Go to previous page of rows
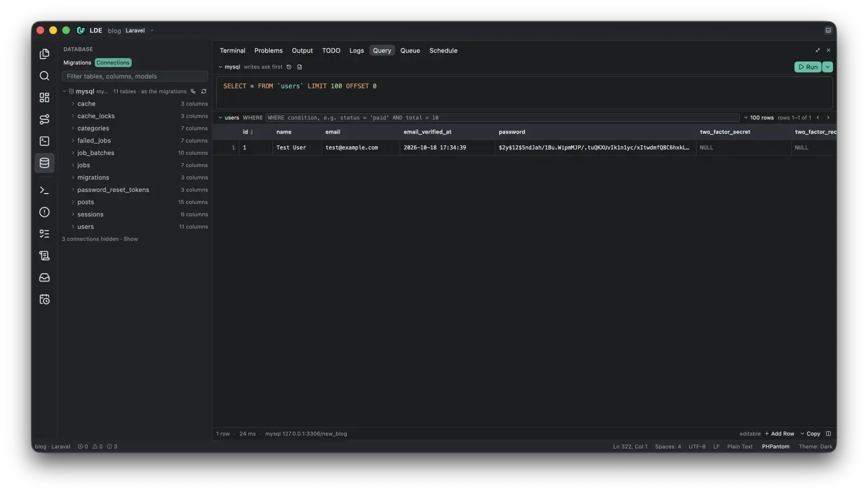Screen dimensions: 868x494 pos(818,118)
